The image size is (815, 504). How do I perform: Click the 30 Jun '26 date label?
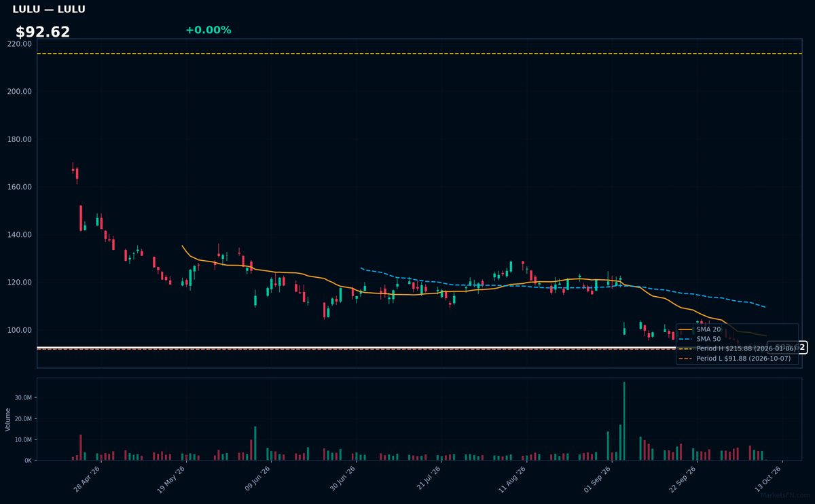tap(343, 478)
